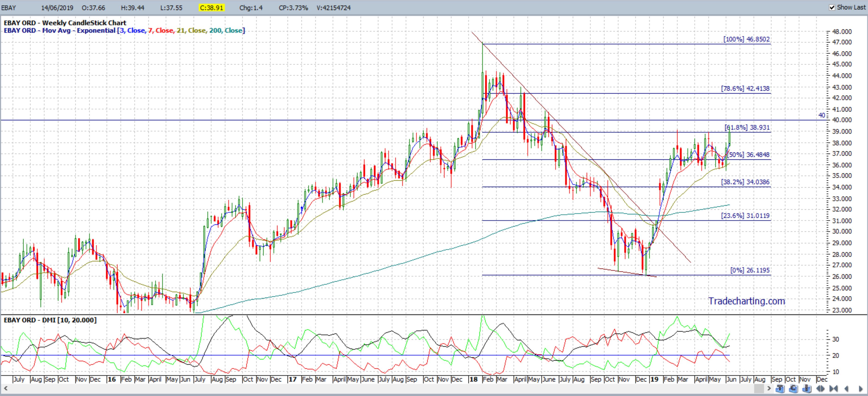Click the date 14/06/2019 in header
This screenshot has height=396, width=868.
click(x=57, y=8)
